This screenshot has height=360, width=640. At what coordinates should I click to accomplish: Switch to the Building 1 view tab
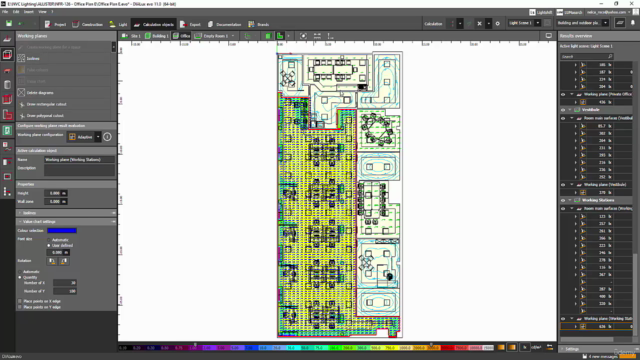coord(157,36)
